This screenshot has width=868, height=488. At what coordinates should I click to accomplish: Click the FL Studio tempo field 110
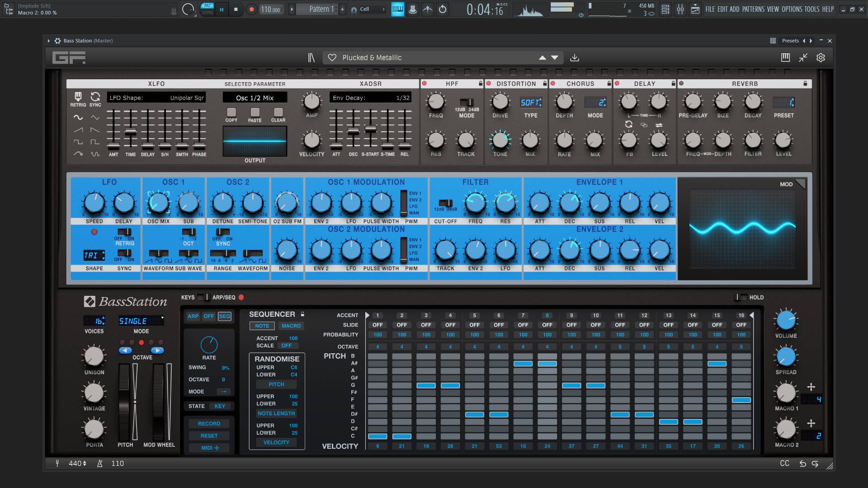coord(271,9)
